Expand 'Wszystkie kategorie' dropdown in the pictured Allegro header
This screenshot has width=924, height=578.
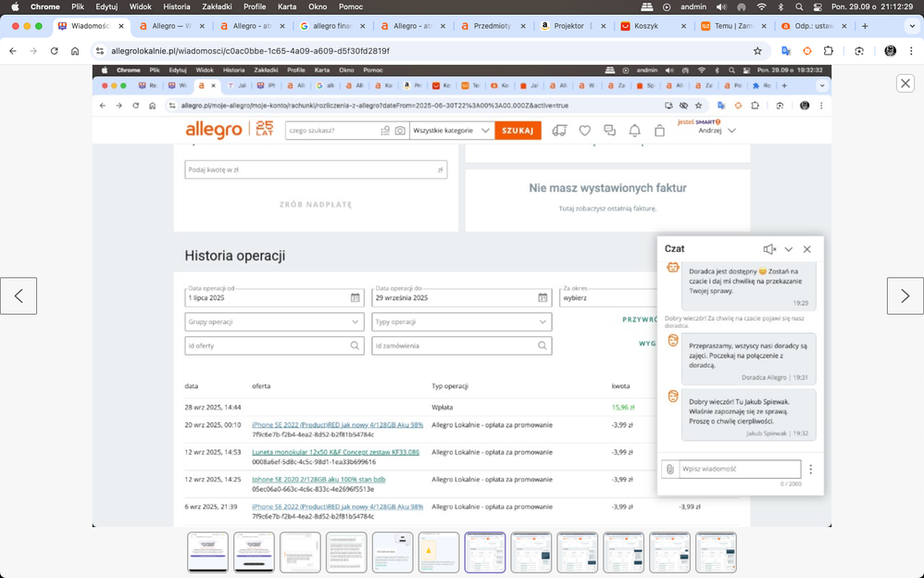[x=451, y=131]
